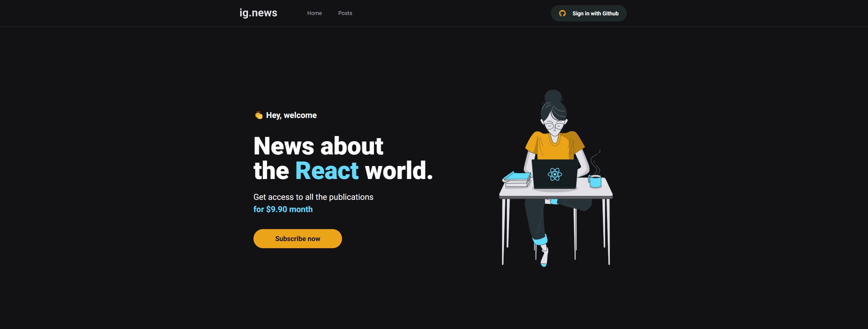Go to the Posts page
The image size is (868, 329).
click(345, 13)
